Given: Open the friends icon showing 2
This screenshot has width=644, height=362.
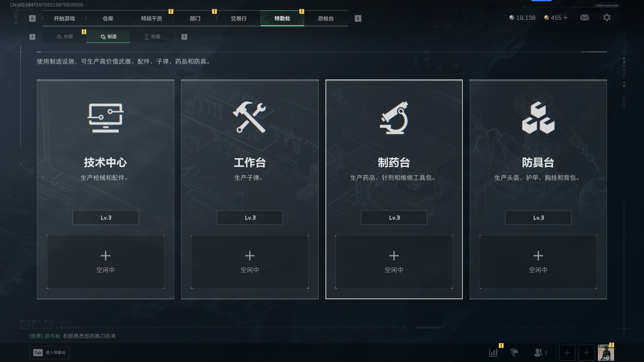Looking at the screenshot, I should tap(541, 352).
